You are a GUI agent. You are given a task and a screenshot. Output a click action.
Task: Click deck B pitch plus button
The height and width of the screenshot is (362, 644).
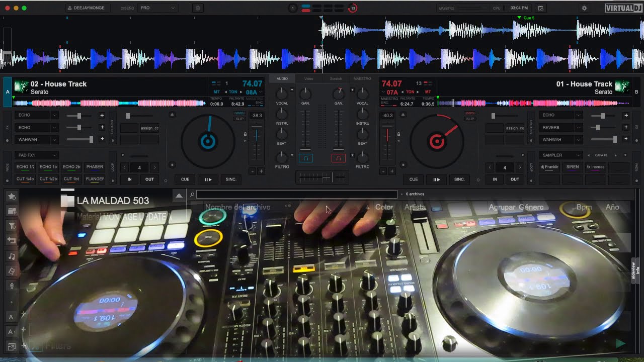click(391, 171)
